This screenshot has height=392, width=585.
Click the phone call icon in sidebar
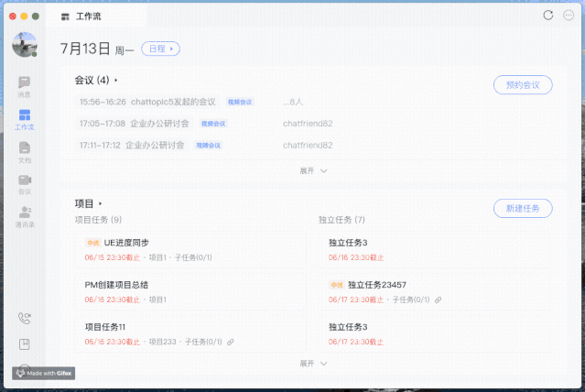25,318
